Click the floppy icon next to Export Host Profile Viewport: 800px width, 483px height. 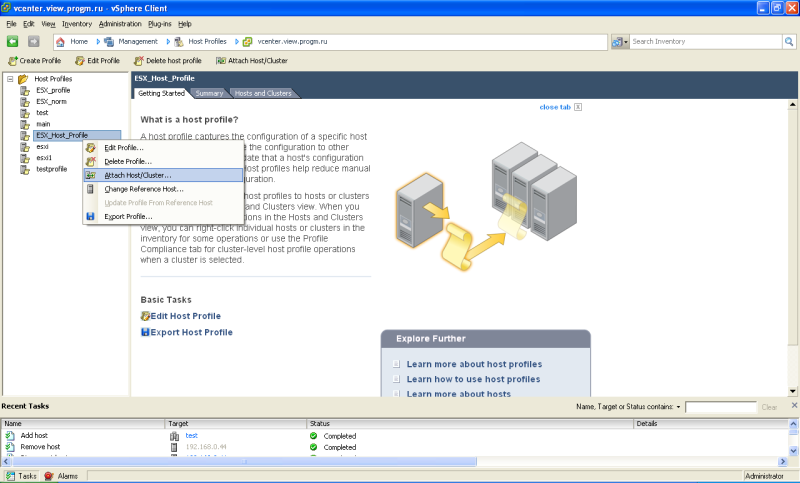(145, 332)
